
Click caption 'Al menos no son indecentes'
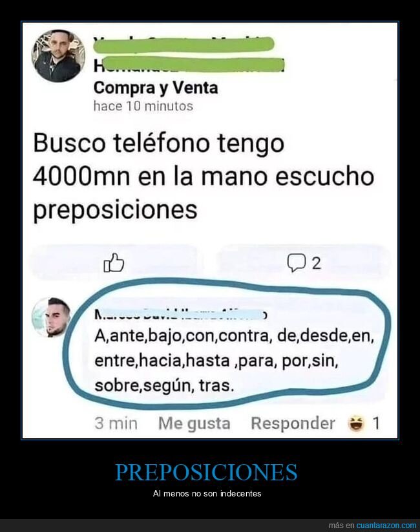[207, 493]
